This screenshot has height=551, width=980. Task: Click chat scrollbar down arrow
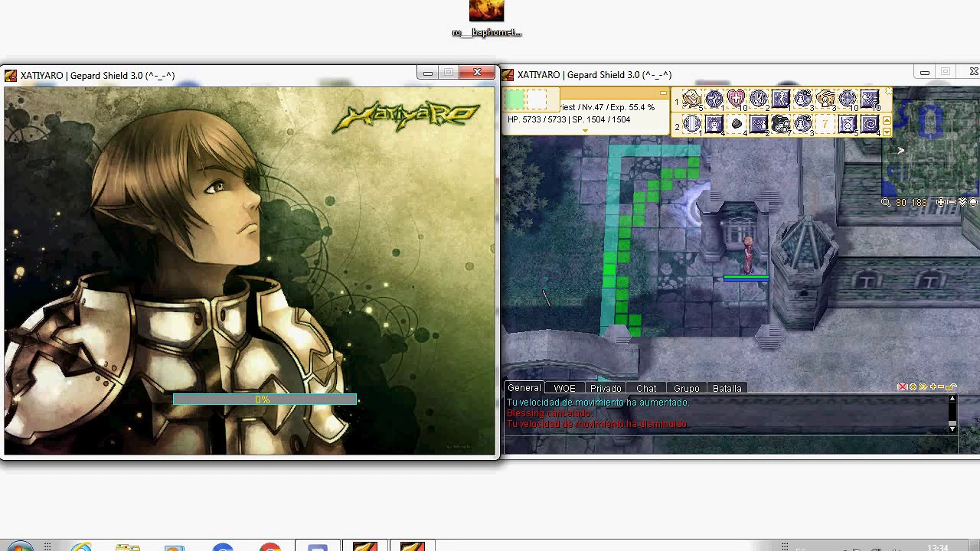tap(952, 429)
